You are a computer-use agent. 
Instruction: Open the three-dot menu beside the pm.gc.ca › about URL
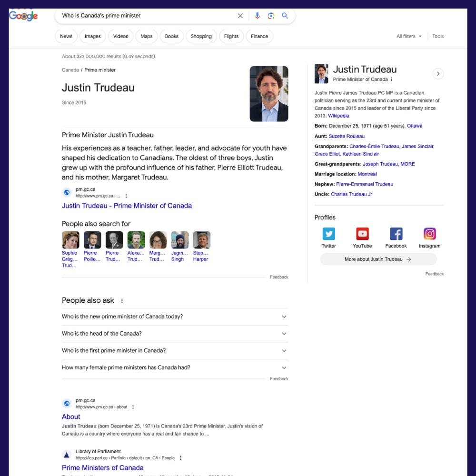(133, 407)
